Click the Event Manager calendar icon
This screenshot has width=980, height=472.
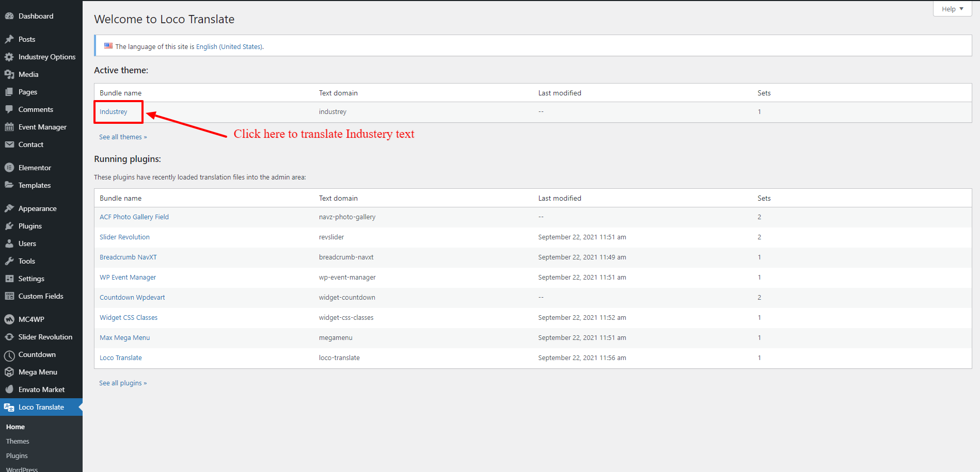coord(9,127)
